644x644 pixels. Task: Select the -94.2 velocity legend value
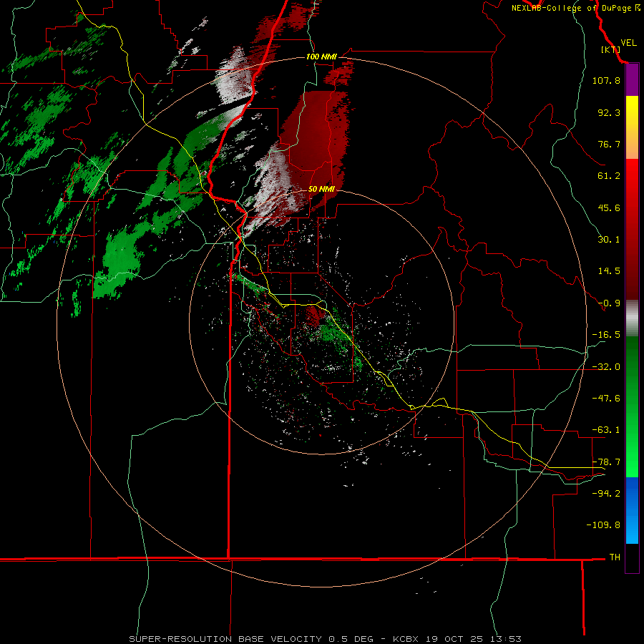pyautogui.click(x=606, y=493)
